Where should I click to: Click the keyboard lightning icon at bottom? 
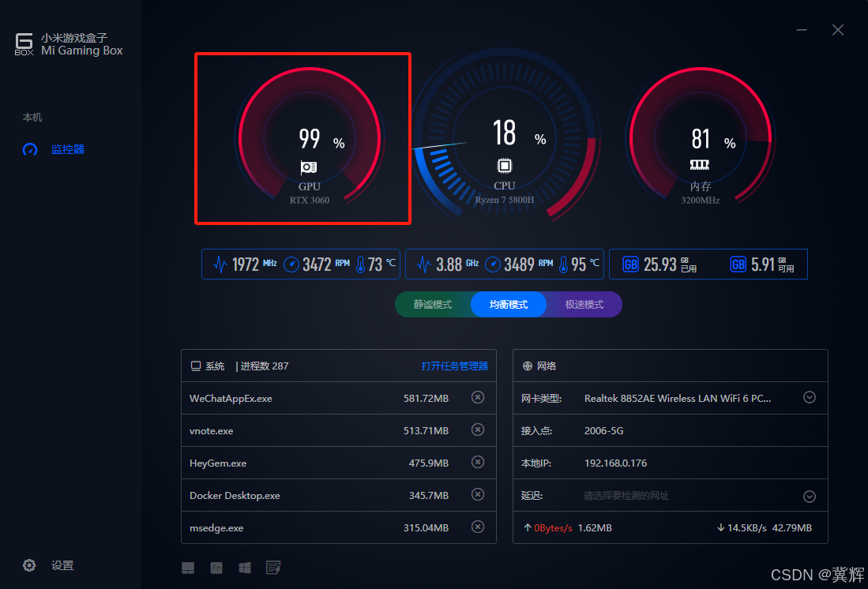(273, 568)
